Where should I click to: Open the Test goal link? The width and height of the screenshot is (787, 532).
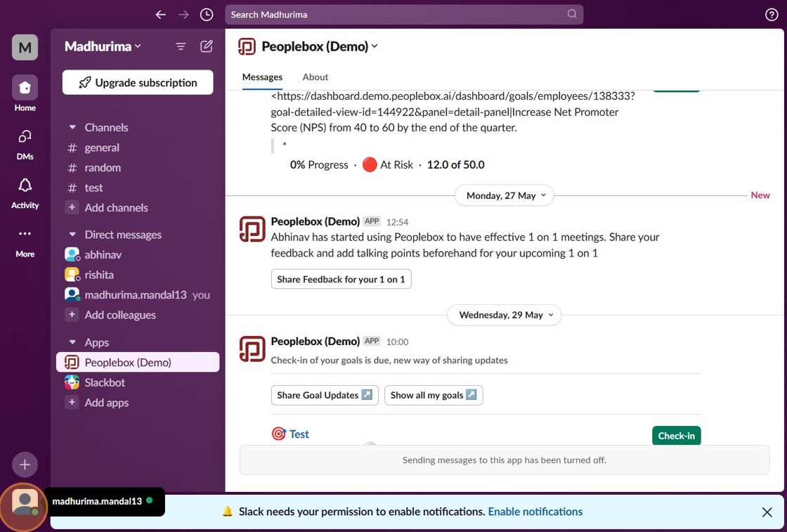click(299, 434)
